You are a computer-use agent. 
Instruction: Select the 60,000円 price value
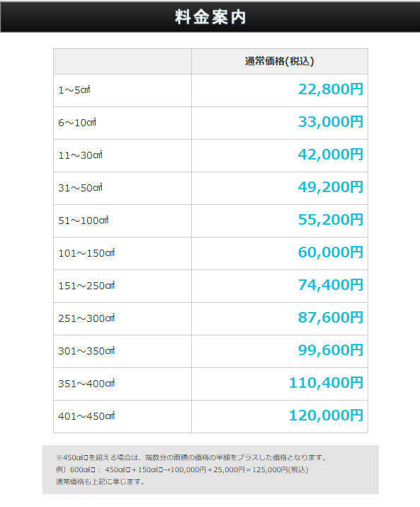(x=331, y=252)
